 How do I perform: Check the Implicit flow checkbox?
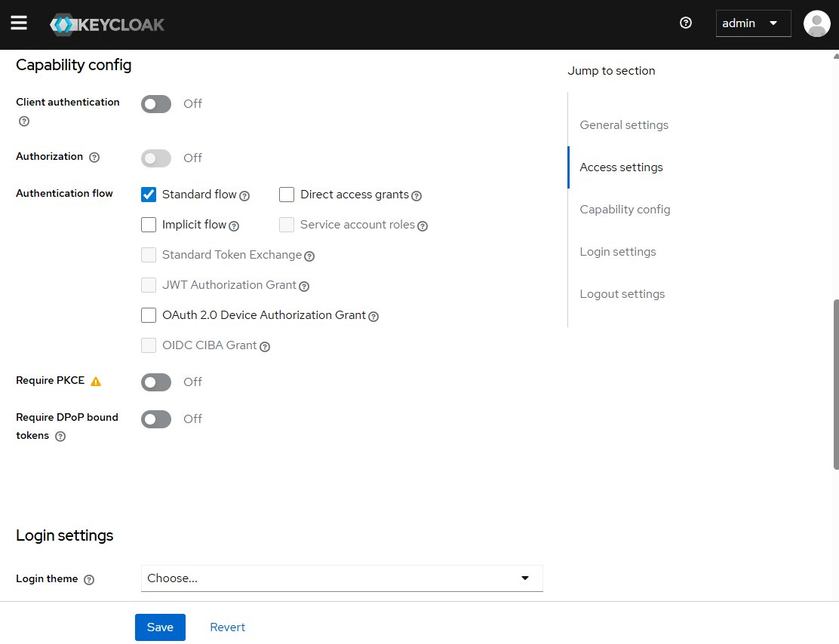[x=149, y=225]
